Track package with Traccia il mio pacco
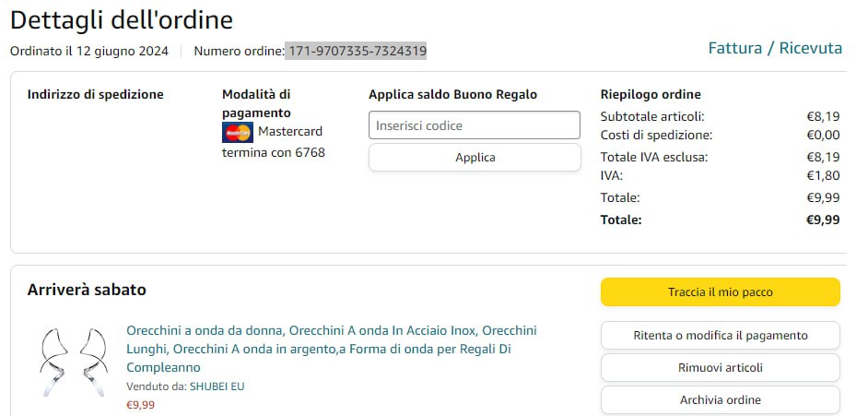868x416 pixels. (x=720, y=291)
